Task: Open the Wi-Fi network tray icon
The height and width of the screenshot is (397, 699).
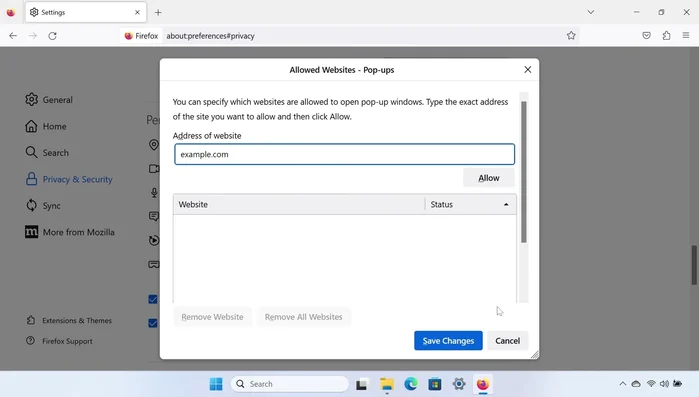Action: [x=651, y=384]
